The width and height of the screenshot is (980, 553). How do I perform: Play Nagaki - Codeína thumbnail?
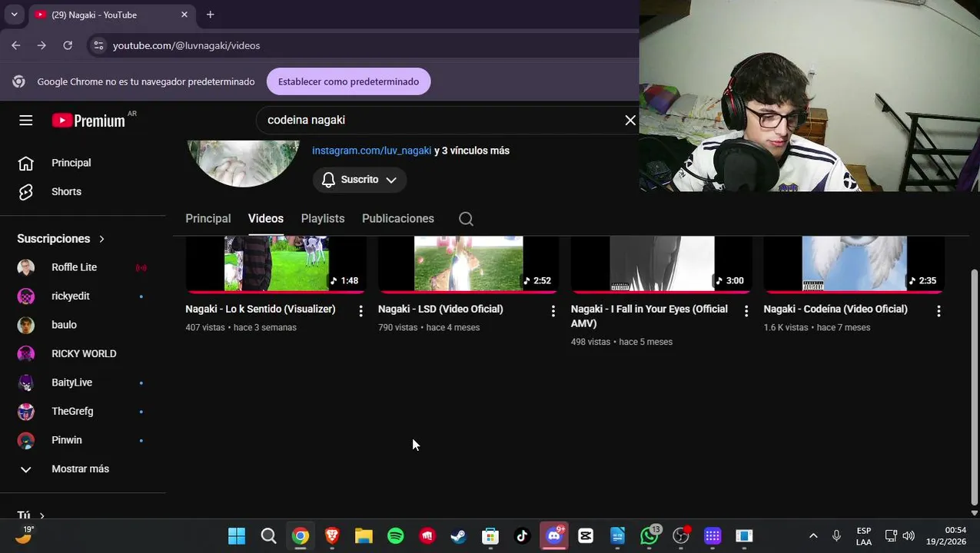click(854, 265)
